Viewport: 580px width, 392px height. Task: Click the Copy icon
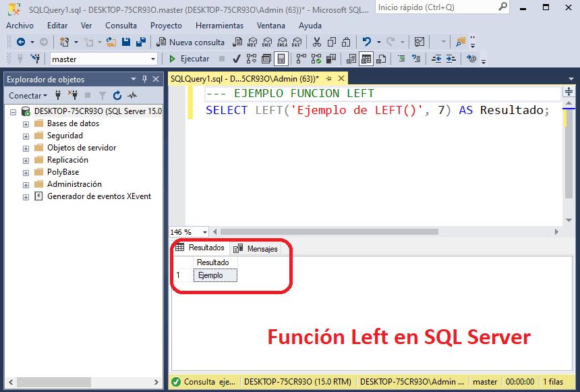pos(331,42)
